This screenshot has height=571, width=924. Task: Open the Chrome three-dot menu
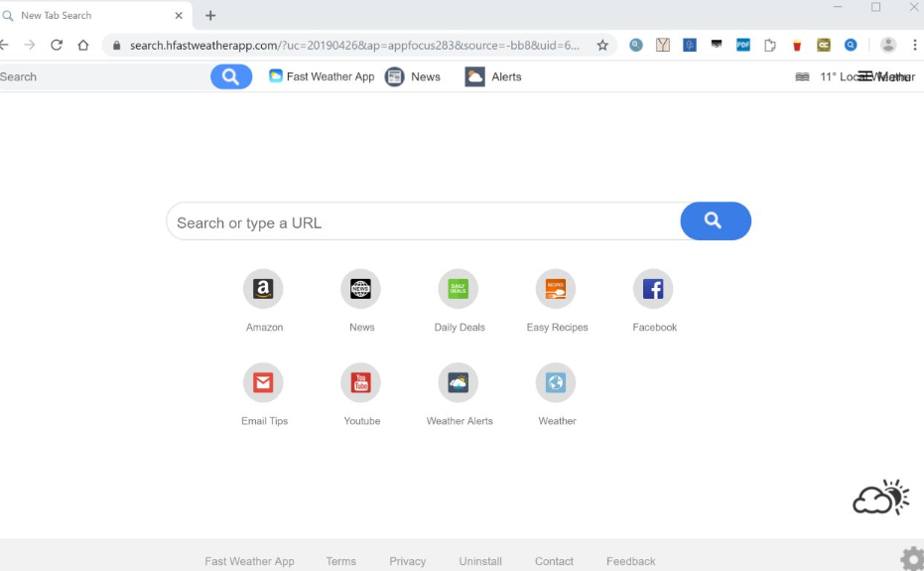(x=914, y=45)
